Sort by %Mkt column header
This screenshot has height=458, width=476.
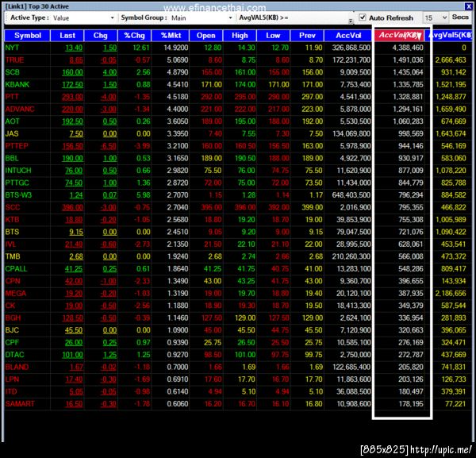(x=171, y=36)
